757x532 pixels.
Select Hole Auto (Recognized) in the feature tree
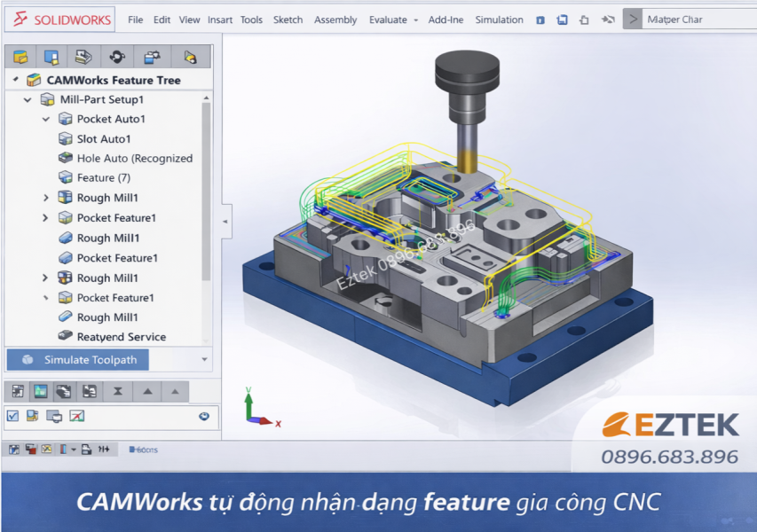click(134, 159)
